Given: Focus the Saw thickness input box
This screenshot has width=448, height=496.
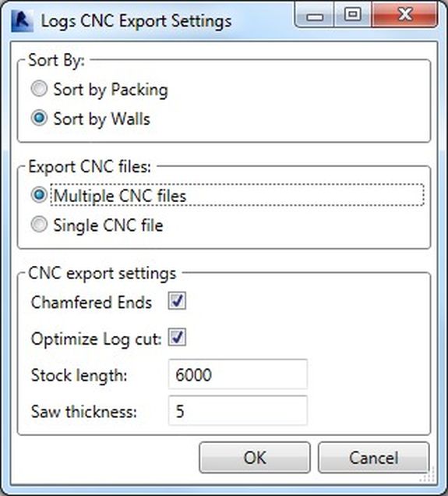Looking at the screenshot, I should pos(238,410).
